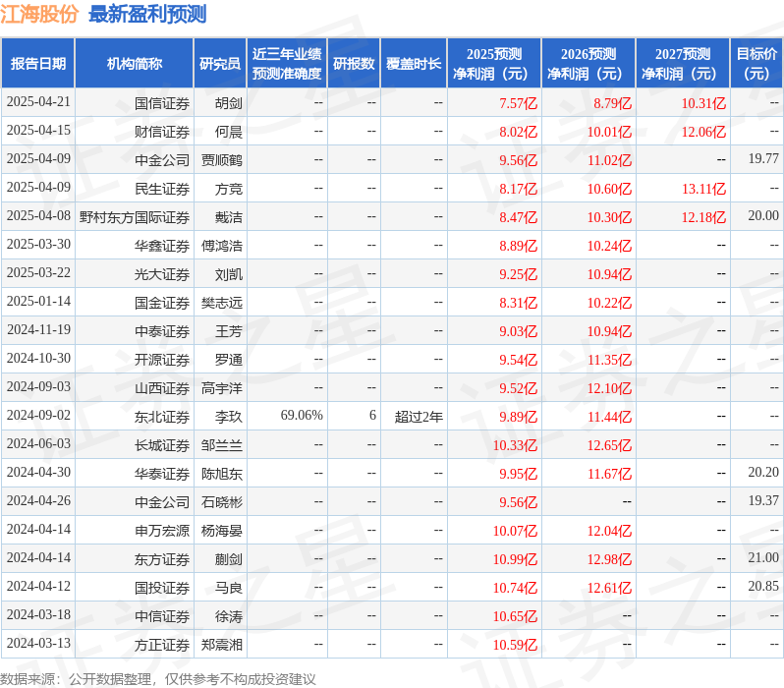
Task: Click the 研报数 column header
Action: click(x=354, y=64)
